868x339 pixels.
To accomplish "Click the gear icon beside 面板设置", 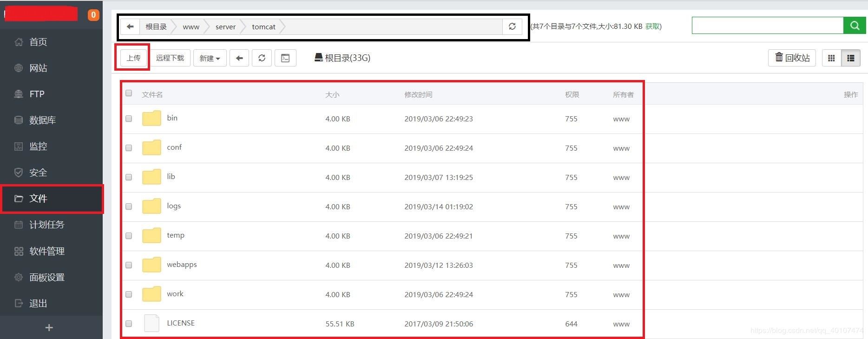I will tap(19, 277).
